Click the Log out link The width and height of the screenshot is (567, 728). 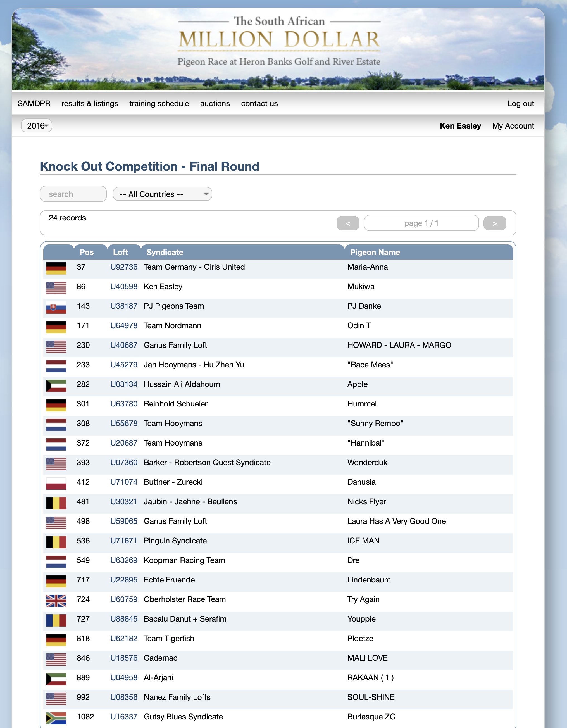[520, 104]
